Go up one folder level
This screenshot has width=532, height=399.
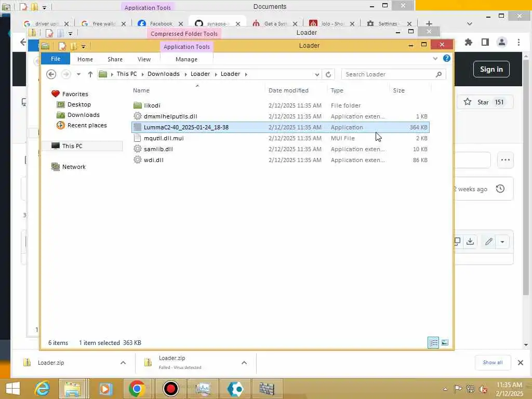90,74
